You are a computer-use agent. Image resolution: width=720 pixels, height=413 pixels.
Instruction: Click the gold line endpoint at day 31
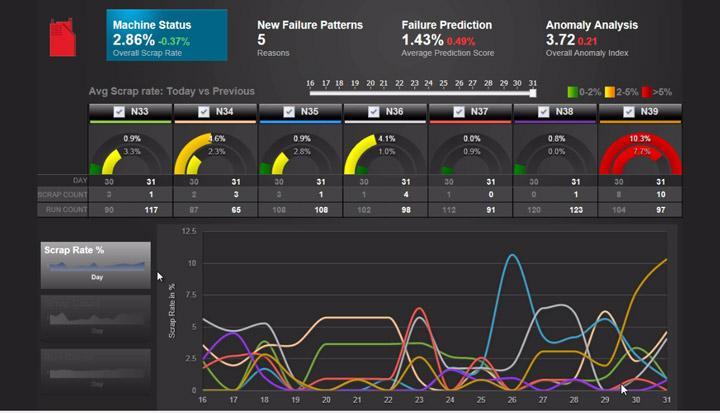coord(666,260)
